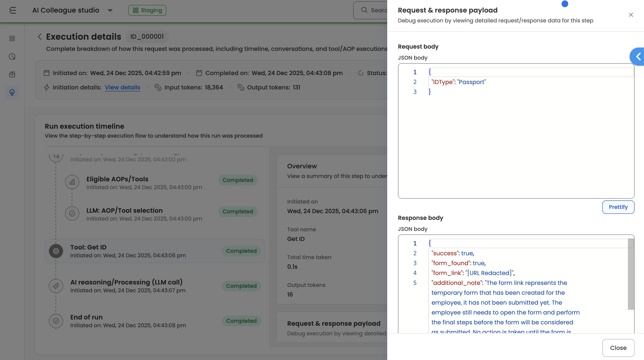The width and height of the screenshot is (644, 360).
Task: Click the "form_link" URL Redacted line
Action: pos(473,273)
